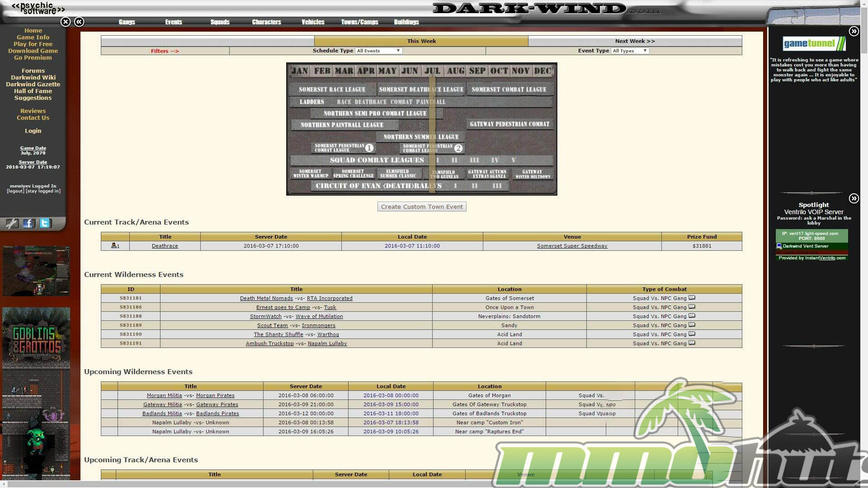The image size is (868, 488).
Task: Open the Event Type dropdown
Action: [630, 51]
